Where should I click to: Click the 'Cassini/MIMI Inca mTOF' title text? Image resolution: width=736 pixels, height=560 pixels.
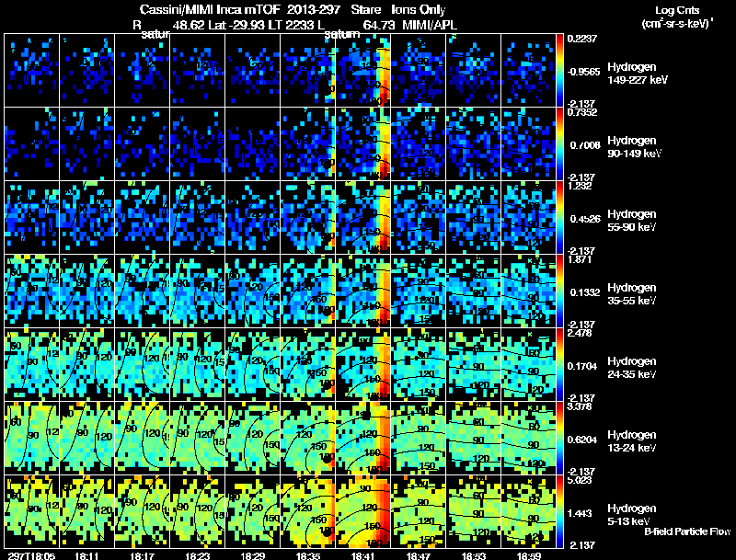pyautogui.click(x=210, y=10)
